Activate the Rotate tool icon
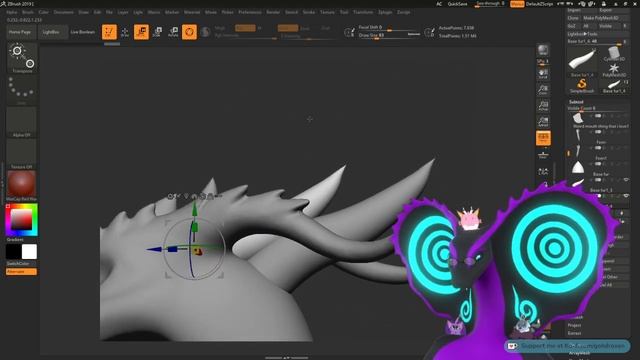Screen dimensions: 640x360 click(x=173, y=32)
